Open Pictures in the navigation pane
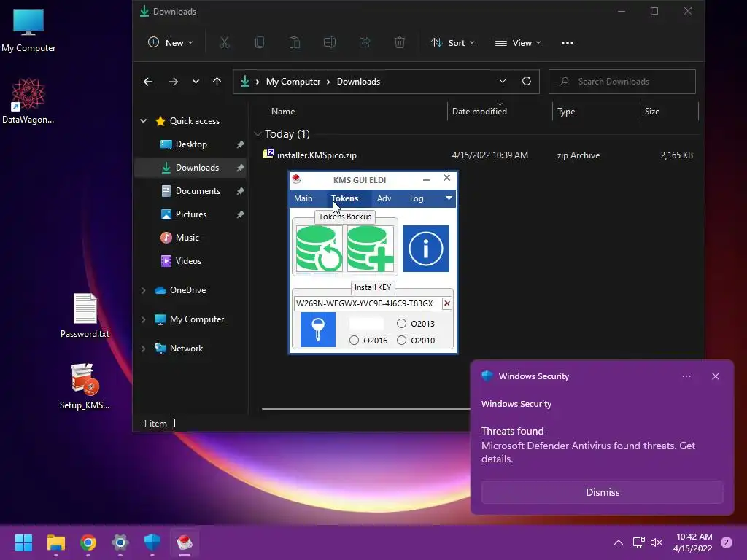 (x=190, y=214)
